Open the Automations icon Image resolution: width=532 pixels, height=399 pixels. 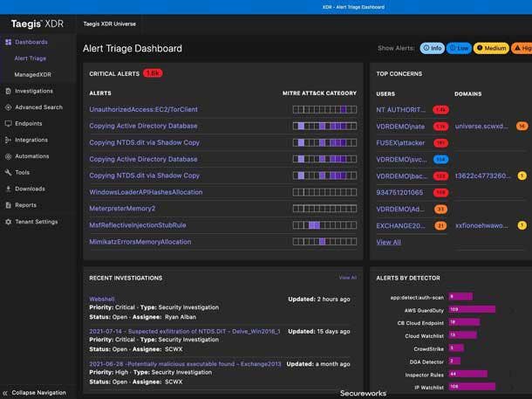pyautogui.click(x=8, y=156)
